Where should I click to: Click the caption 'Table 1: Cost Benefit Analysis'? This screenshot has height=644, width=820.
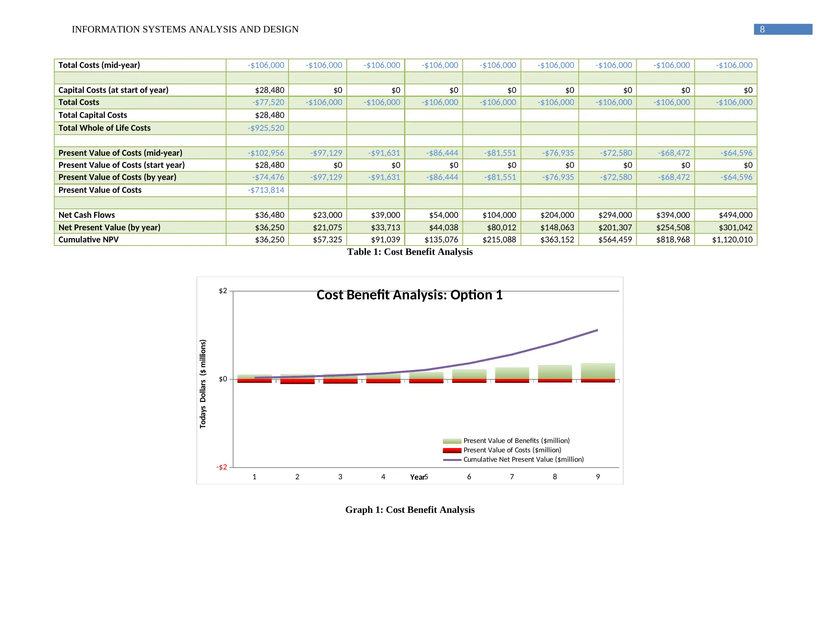pos(410,252)
